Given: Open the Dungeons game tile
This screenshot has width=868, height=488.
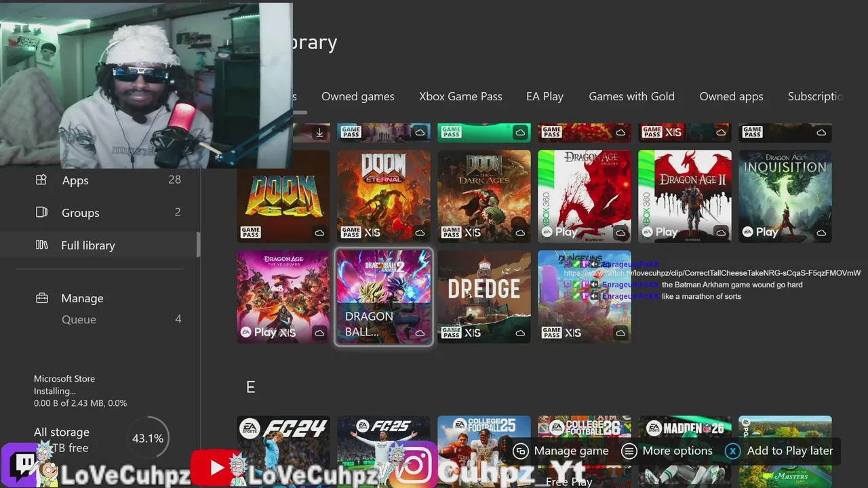Looking at the screenshot, I should [585, 297].
